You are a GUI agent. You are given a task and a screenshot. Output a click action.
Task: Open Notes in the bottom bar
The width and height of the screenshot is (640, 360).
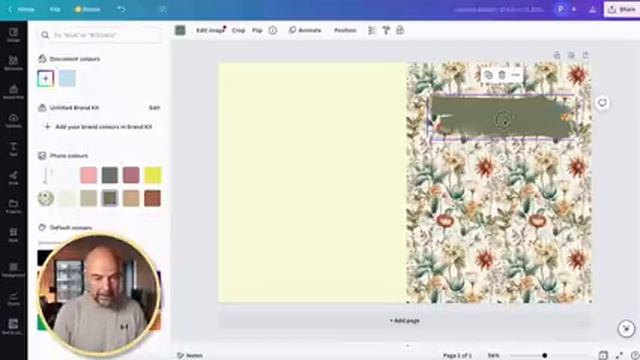point(190,356)
